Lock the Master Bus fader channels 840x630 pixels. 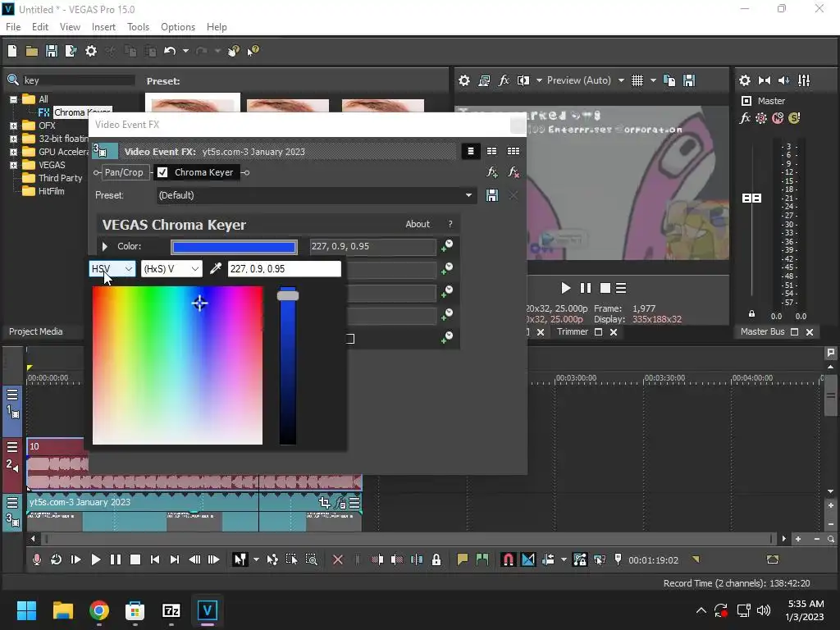(751, 314)
